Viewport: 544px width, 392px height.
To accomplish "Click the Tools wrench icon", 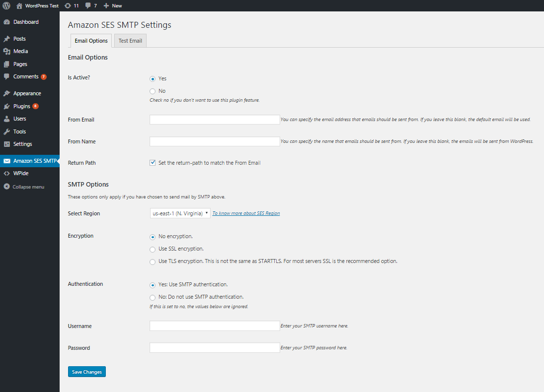I will point(6,131).
